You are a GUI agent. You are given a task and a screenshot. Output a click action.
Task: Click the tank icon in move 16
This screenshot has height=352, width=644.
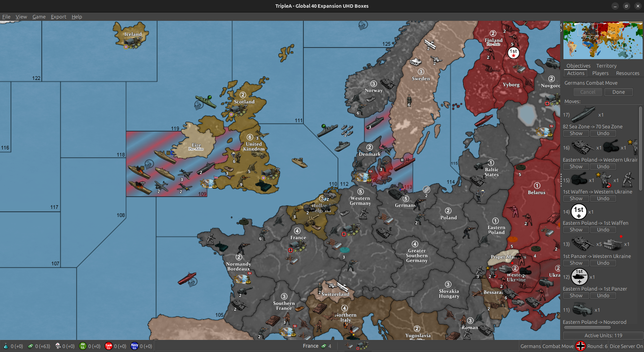point(583,147)
